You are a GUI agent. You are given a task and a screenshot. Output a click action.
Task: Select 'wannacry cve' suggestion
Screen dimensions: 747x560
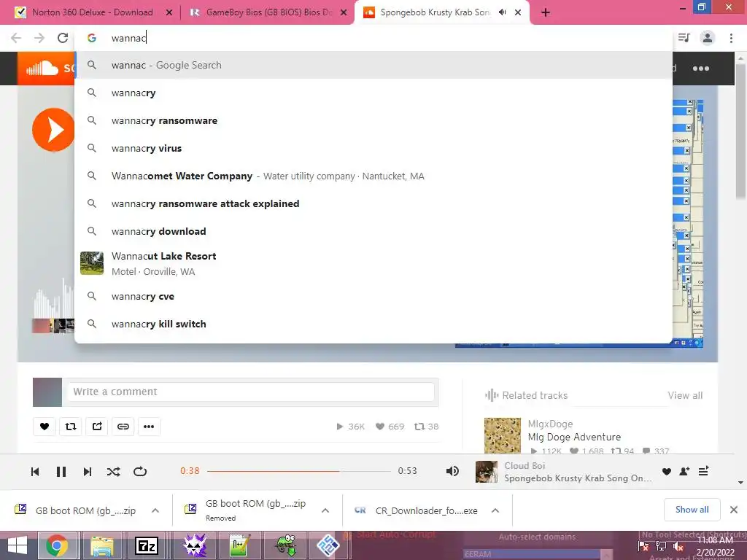tap(373, 296)
